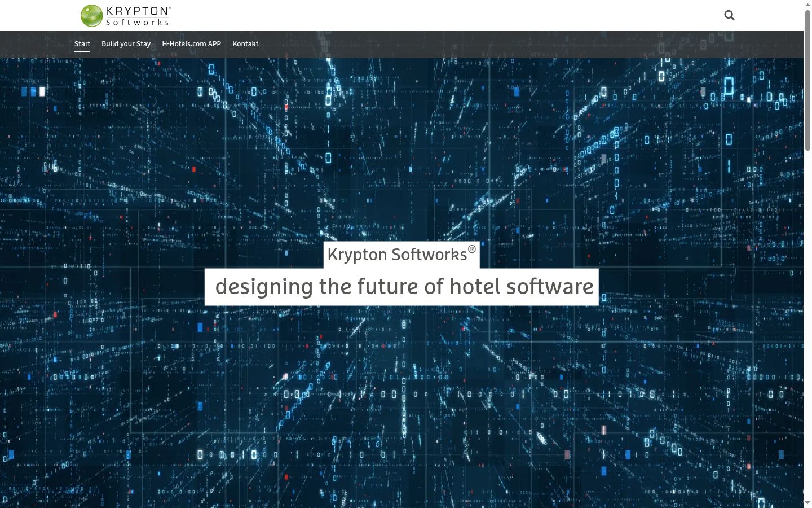
Task: Click the Krypton Softworks logo
Action: (x=125, y=16)
